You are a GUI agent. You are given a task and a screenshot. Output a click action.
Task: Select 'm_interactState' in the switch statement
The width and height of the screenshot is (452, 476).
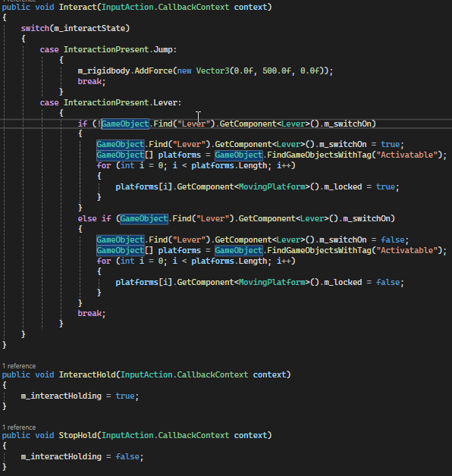[x=89, y=28]
